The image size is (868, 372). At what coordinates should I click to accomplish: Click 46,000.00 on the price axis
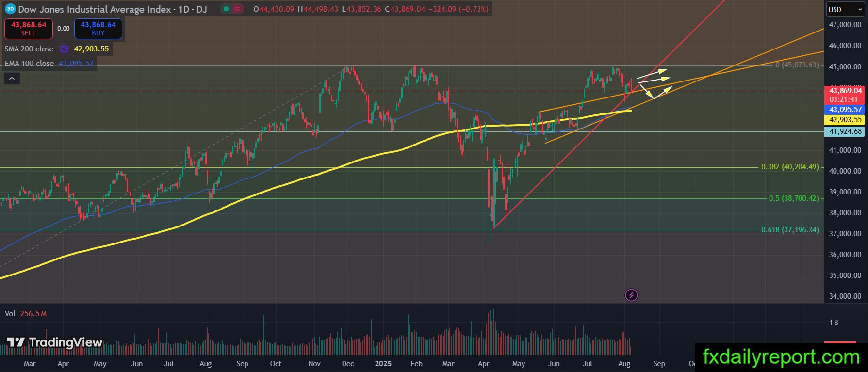(845, 46)
